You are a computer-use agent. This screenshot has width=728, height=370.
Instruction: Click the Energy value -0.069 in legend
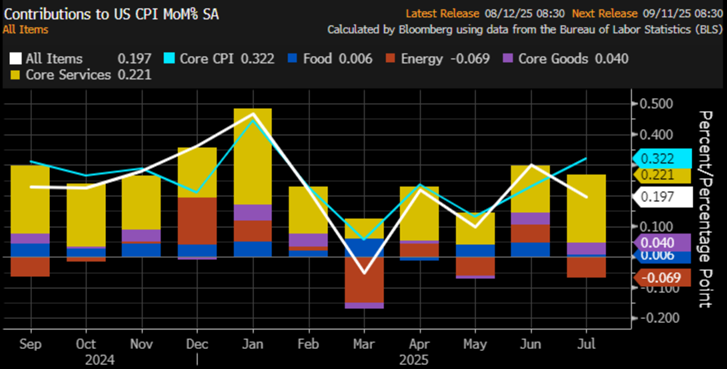(x=469, y=58)
